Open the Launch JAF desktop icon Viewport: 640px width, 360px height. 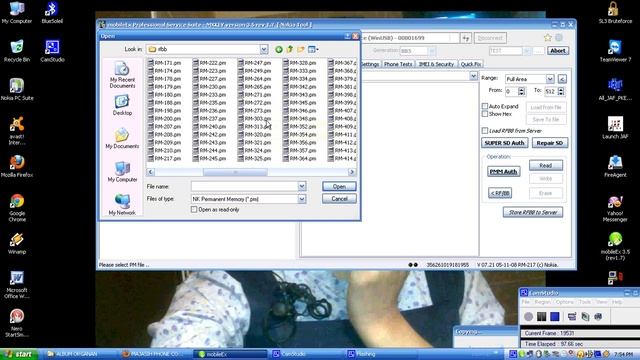click(x=615, y=128)
